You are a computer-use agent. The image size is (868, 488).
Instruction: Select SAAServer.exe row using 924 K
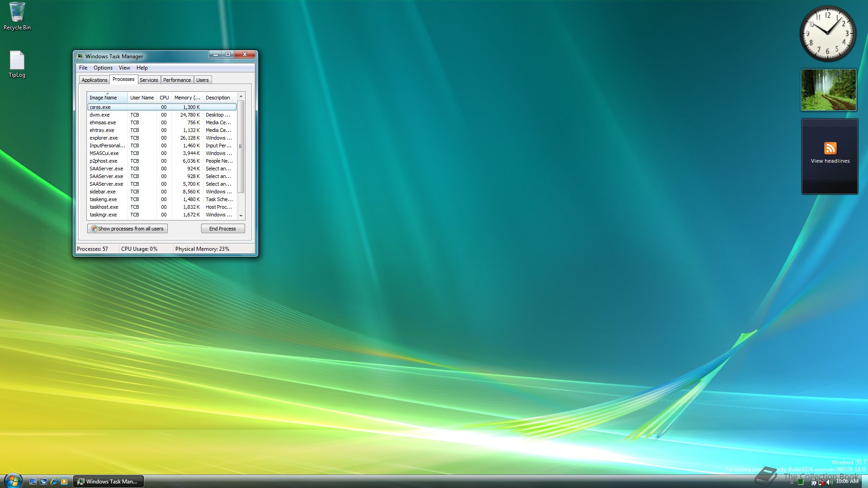162,169
